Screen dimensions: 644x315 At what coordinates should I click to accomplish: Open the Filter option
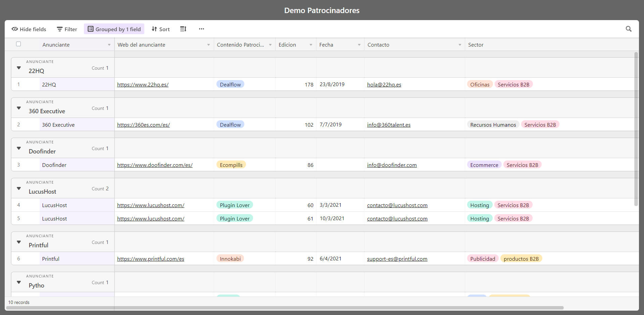[67, 29]
